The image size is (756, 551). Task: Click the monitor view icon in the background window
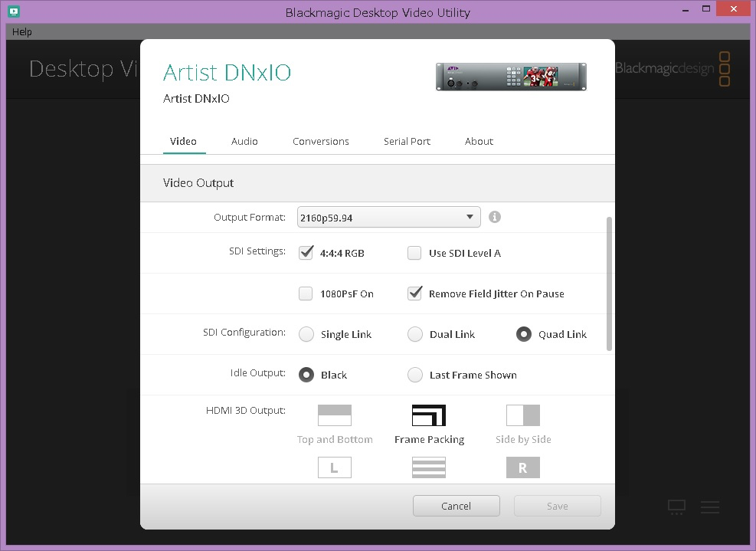(x=676, y=507)
